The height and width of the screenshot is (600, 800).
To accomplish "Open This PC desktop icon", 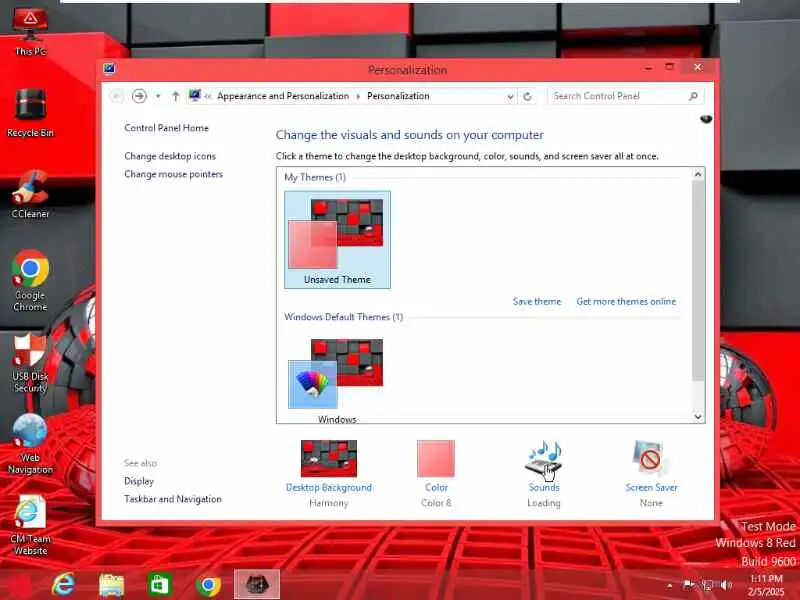I will [30, 32].
